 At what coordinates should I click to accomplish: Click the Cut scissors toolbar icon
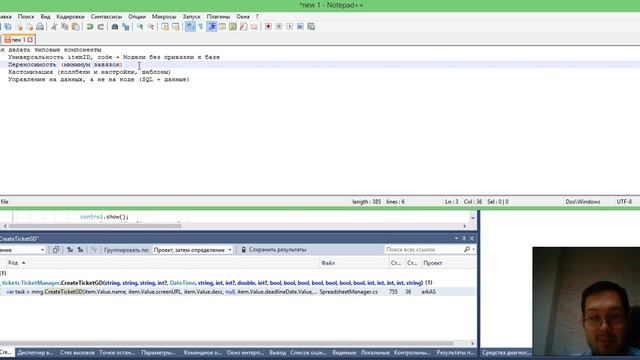(x=54, y=27)
